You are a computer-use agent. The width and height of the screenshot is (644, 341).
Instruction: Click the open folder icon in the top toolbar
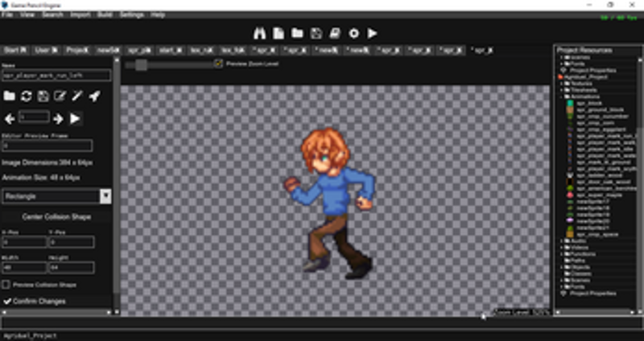point(297,33)
